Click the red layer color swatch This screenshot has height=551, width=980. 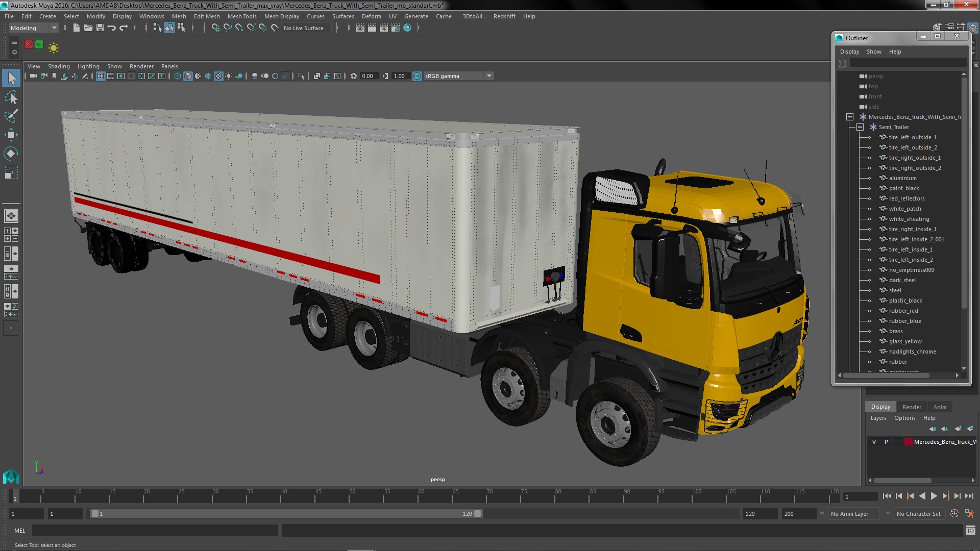coord(909,442)
